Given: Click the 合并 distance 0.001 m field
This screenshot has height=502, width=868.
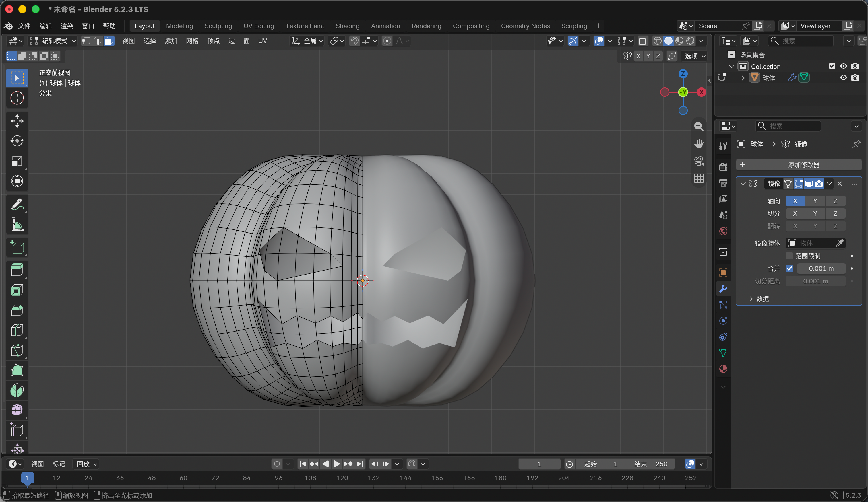Looking at the screenshot, I should click(821, 268).
